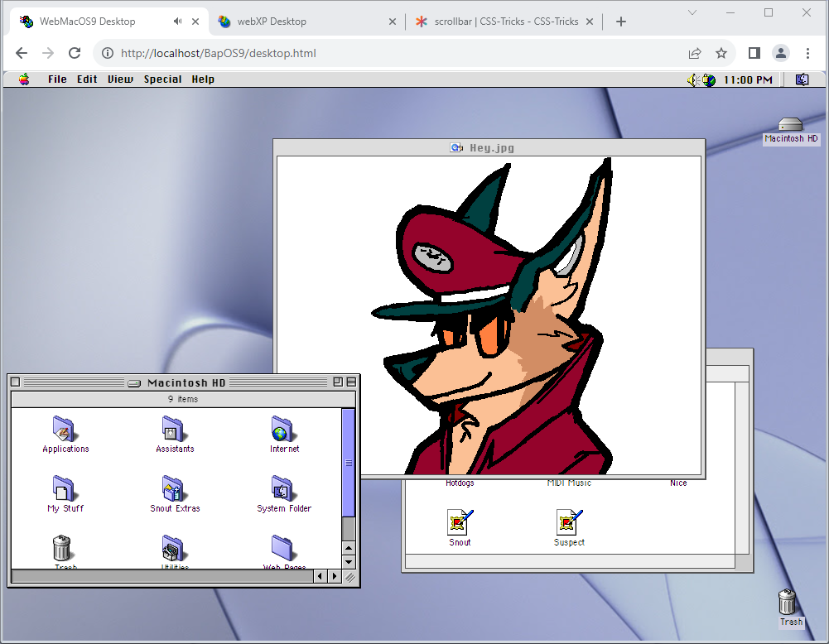Click the Hey.jpg picture in viewer window
The height and width of the screenshot is (644, 829).
489,315
